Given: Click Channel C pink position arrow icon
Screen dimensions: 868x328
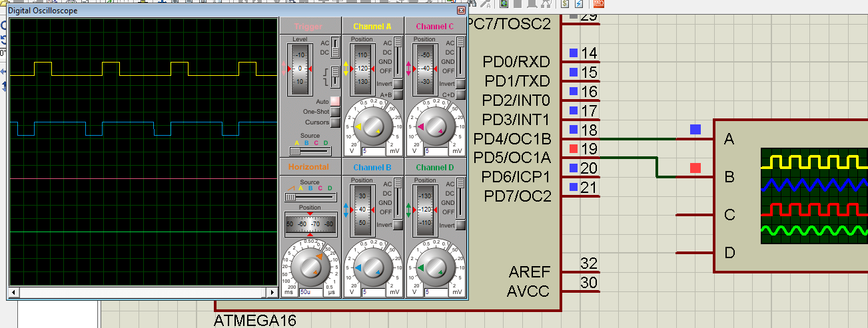Looking at the screenshot, I should click(409, 68).
